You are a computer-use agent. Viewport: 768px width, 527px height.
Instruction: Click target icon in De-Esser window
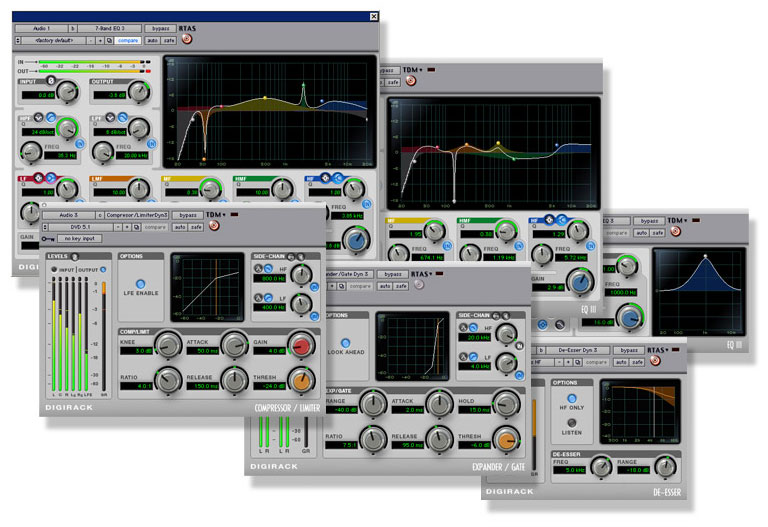coord(655,361)
